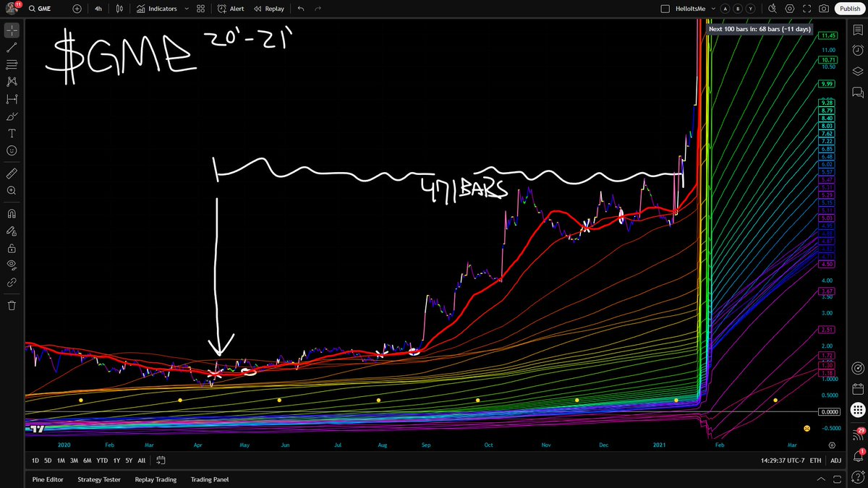This screenshot has height=488, width=868.
Task: Select the zoom in tool
Action: [x=12, y=191]
